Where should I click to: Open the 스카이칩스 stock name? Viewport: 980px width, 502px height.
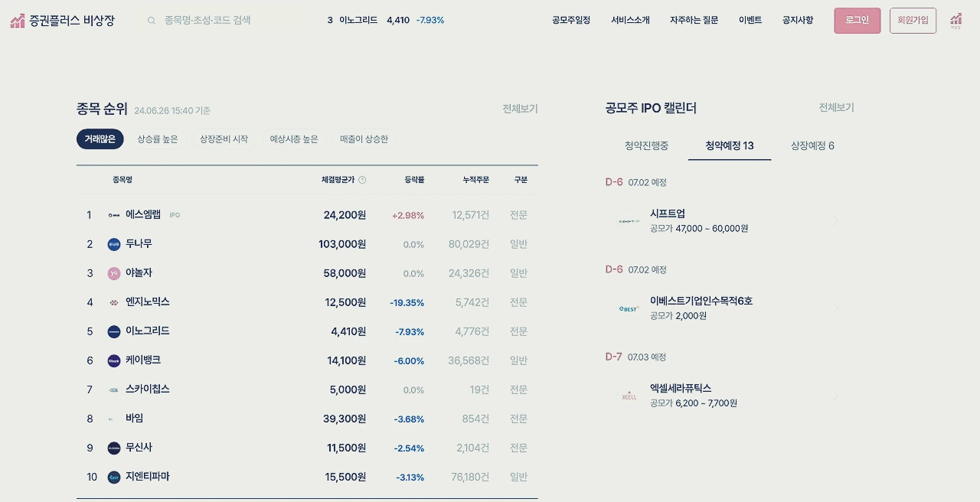click(148, 390)
